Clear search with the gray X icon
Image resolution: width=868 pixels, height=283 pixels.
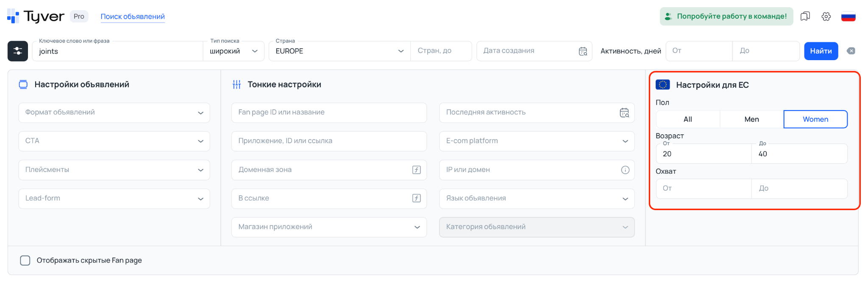851,51
